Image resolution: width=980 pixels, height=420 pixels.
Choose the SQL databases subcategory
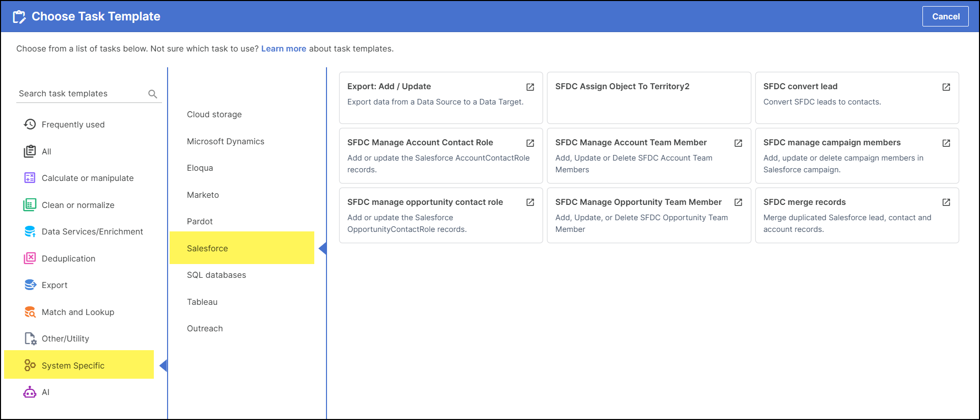216,275
